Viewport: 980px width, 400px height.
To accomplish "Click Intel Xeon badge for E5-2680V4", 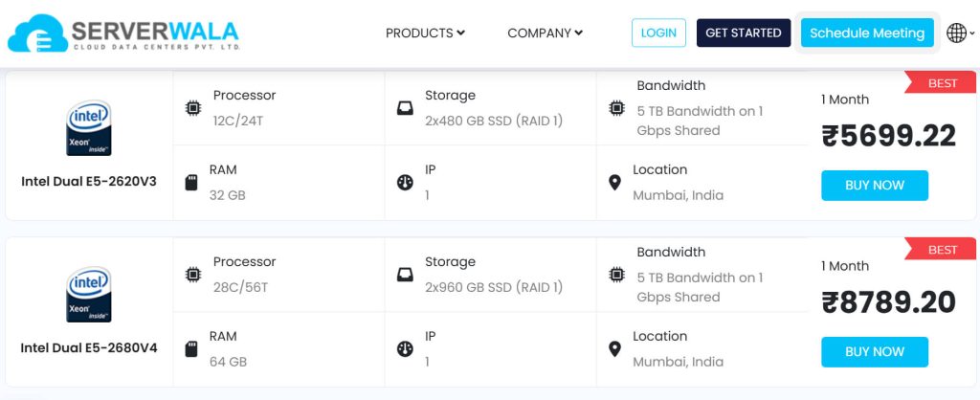I will pos(89,295).
